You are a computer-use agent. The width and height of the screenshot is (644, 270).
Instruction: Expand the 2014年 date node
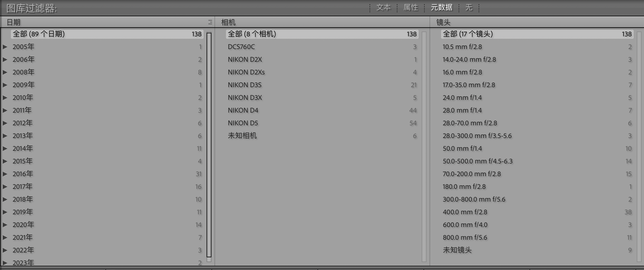(x=5, y=148)
